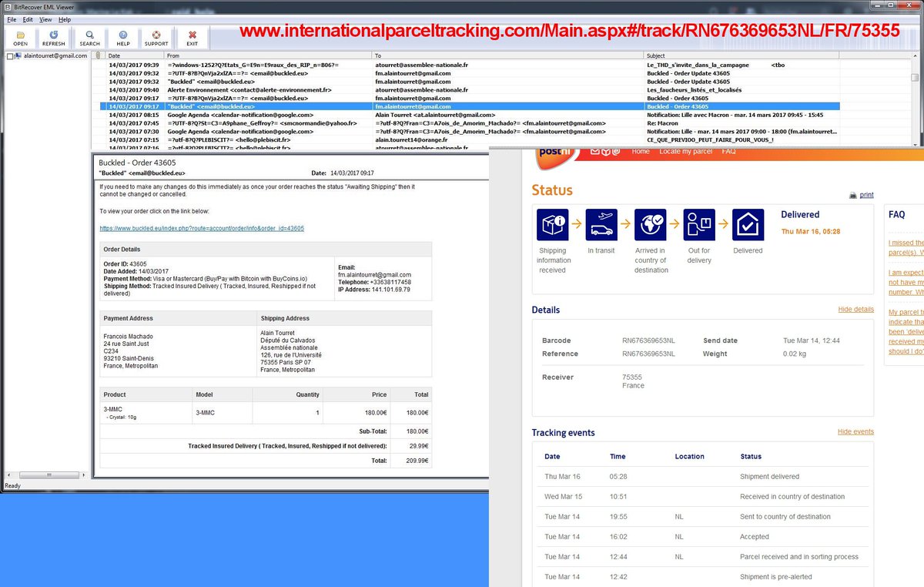Select the Delivered status step icon
The image size is (924, 587).
pyautogui.click(x=748, y=225)
